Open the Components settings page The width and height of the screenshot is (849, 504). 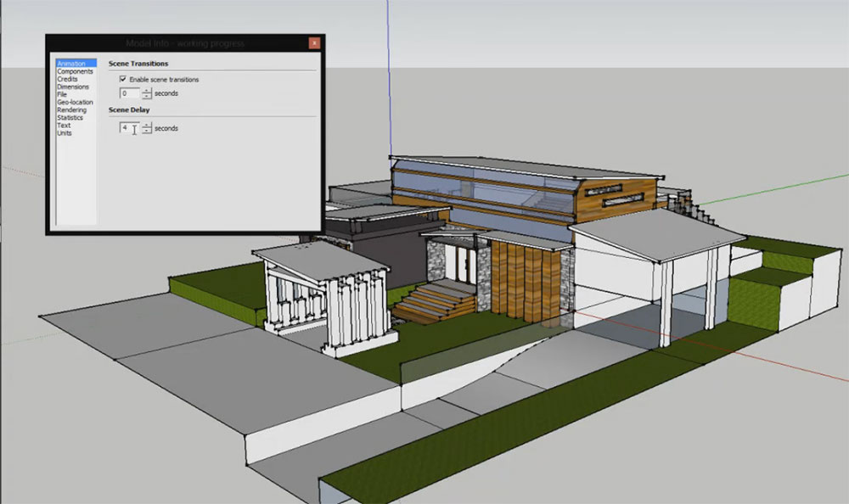pos(75,71)
